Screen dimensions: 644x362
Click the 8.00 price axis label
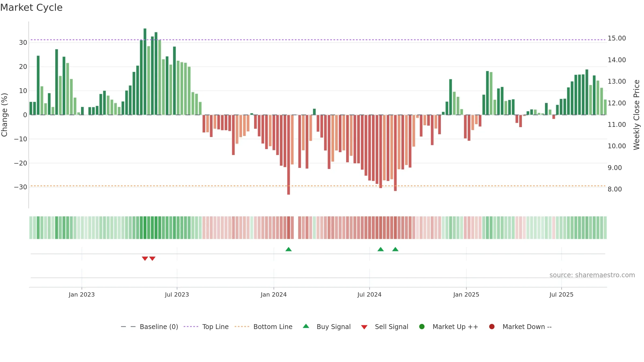615,189
